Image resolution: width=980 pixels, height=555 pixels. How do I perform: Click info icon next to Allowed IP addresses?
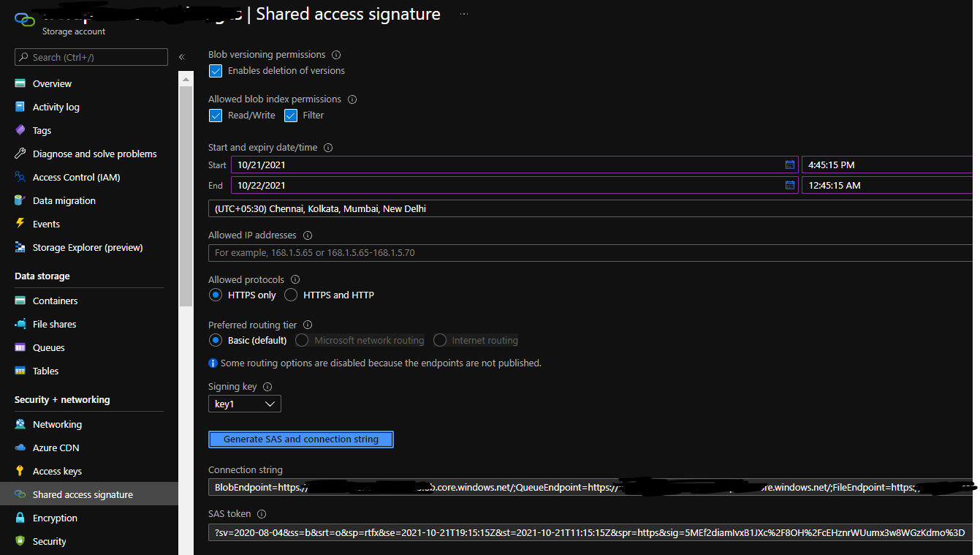pos(308,235)
